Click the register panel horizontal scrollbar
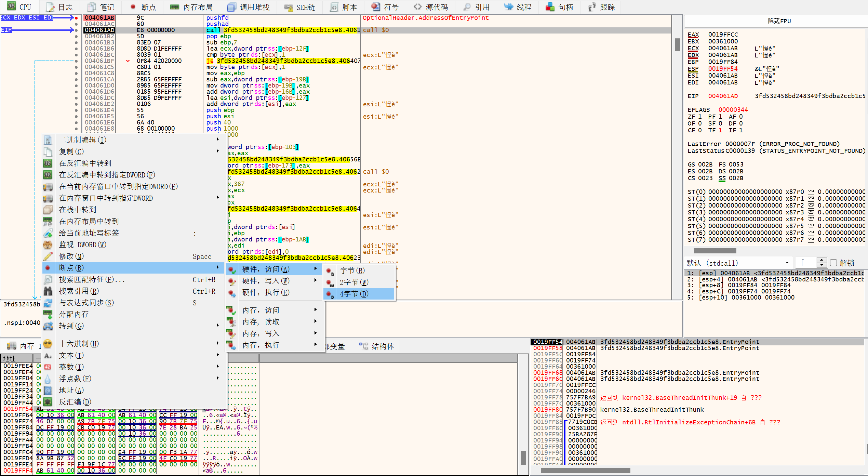Image resolution: width=868 pixels, height=476 pixels. pyautogui.click(x=715, y=250)
